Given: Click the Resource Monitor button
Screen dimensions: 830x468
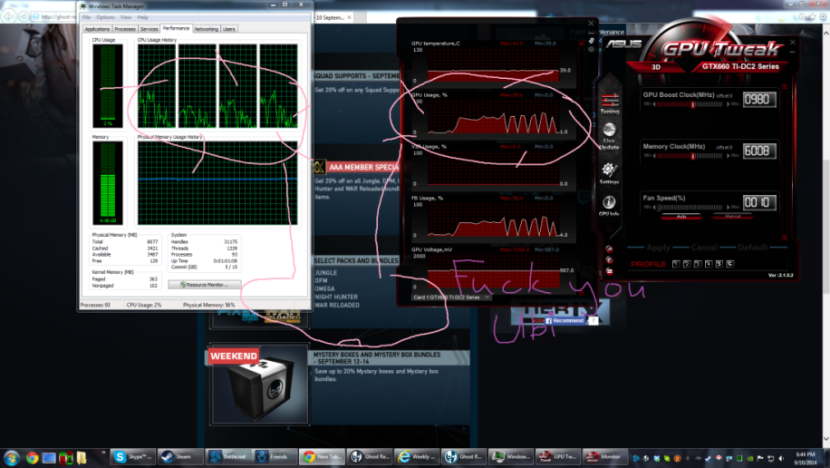Looking at the screenshot, I should coord(205,285).
